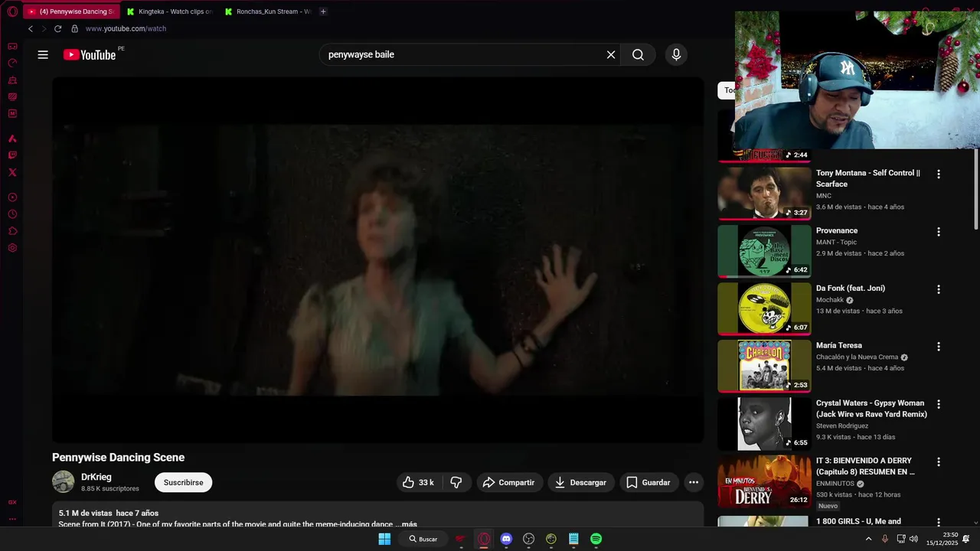This screenshot has width=980, height=551.
Task: Open the M-badge sidebar icon
Action: (12, 113)
